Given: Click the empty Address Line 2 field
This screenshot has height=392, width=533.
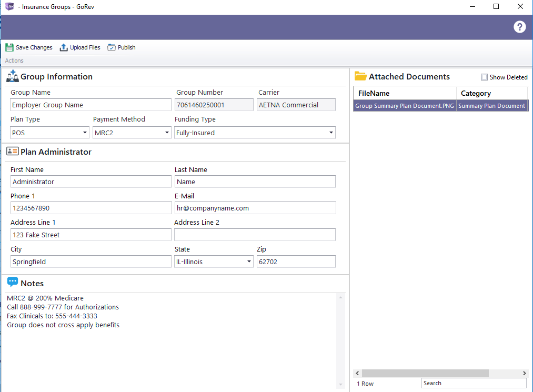Looking at the screenshot, I should point(255,235).
